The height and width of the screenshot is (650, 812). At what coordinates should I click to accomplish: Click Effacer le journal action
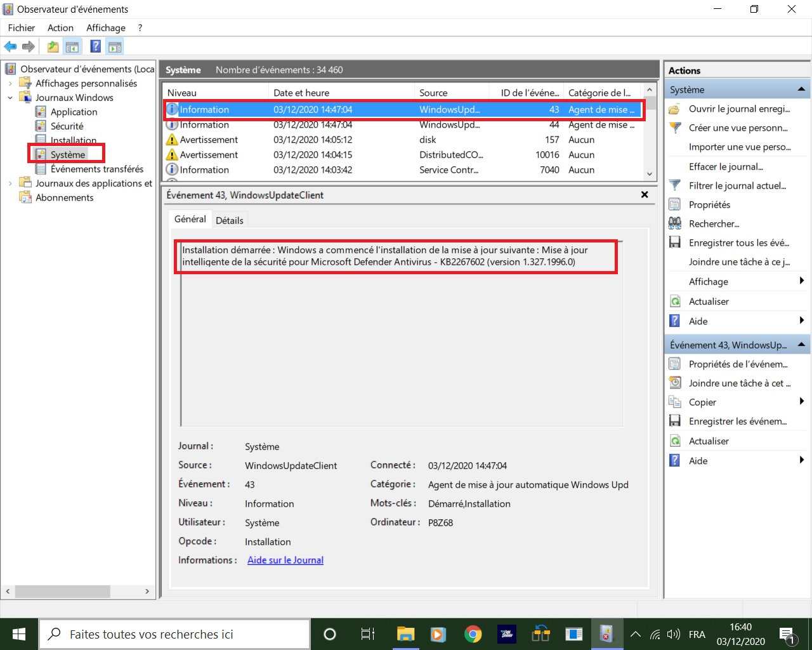click(726, 166)
